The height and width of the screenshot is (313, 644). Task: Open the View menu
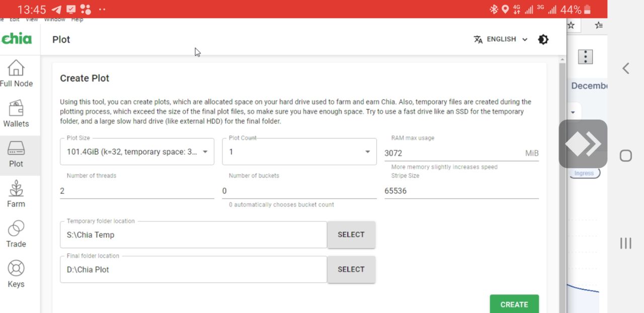32,20
